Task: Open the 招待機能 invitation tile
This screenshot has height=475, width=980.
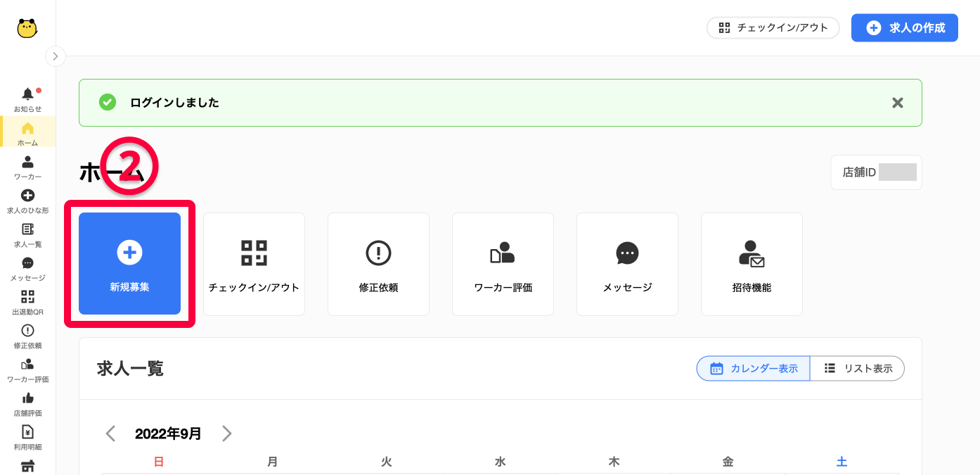Action: 752,264
